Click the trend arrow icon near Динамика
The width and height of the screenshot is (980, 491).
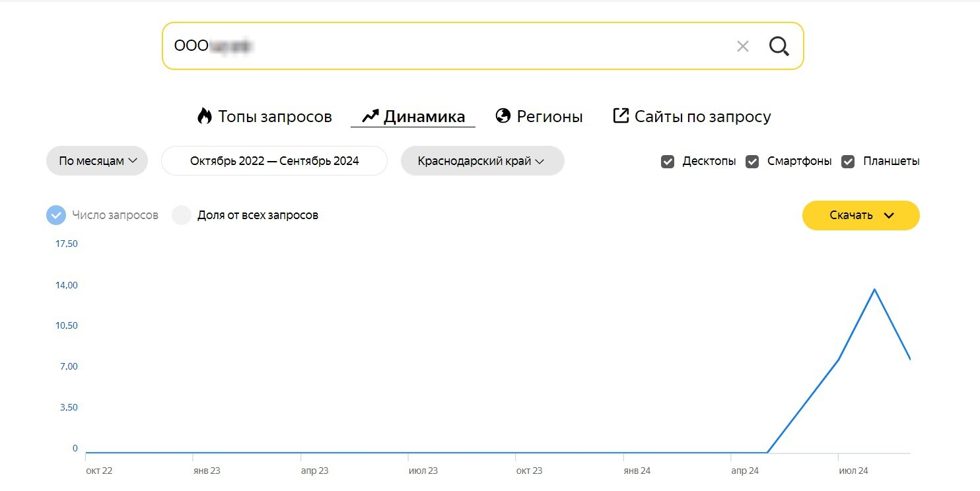pyautogui.click(x=370, y=117)
